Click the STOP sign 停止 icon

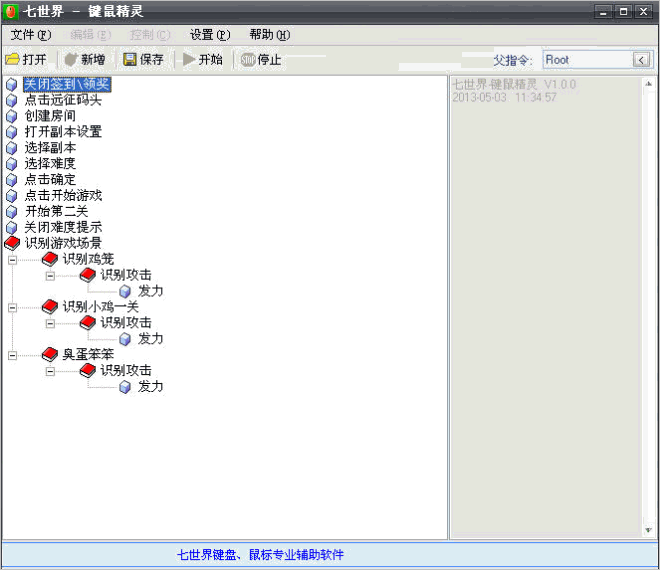[x=248, y=60]
